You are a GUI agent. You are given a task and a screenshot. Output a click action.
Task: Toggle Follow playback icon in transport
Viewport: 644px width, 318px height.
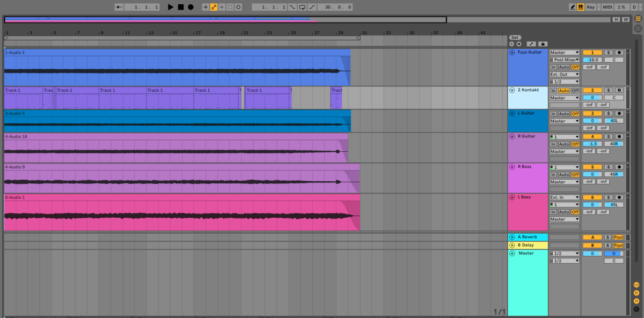(x=119, y=7)
